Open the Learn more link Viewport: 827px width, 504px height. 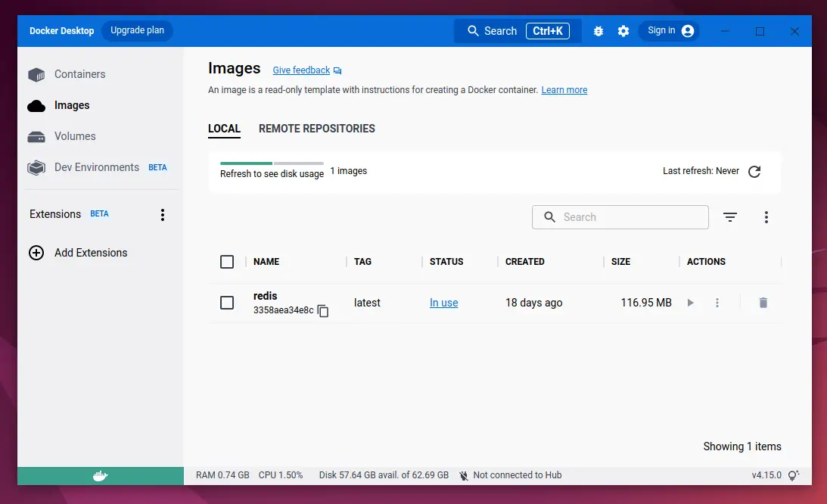tap(564, 90)
